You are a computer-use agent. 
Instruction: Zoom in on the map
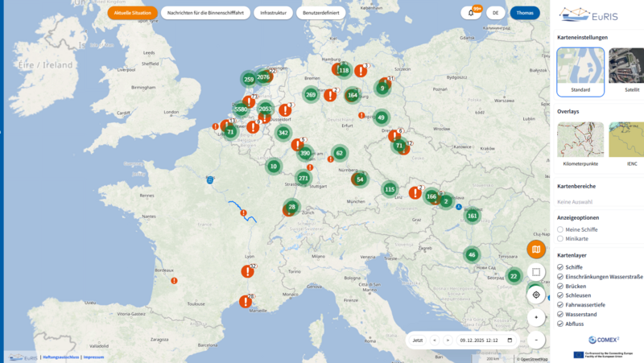(x=536, y=317)
